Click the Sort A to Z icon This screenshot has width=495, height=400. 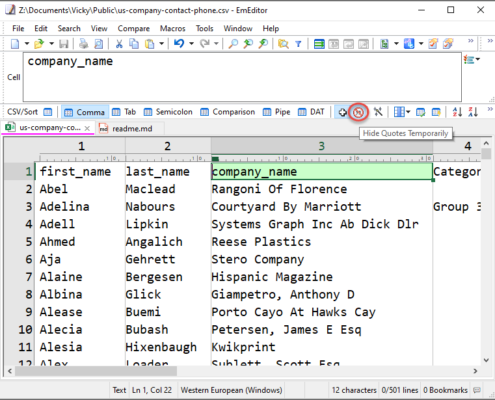pos(457,112)
